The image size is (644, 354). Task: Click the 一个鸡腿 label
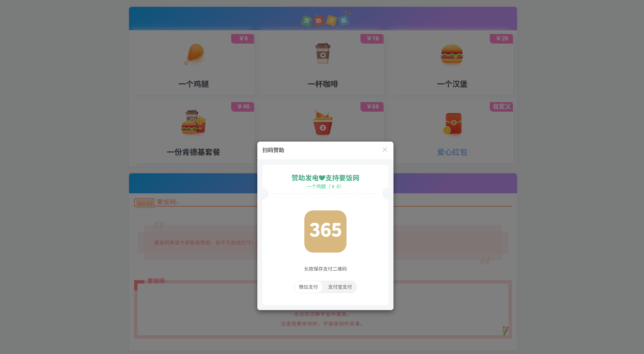tap(194, 84)
